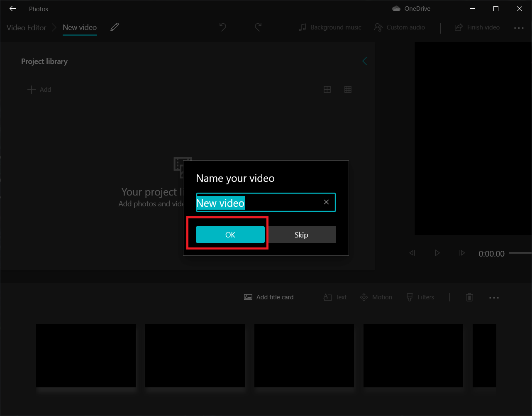This screenshot has width=532, height=416.
Task: Open Custom audio panel
Action: point(399,27)
